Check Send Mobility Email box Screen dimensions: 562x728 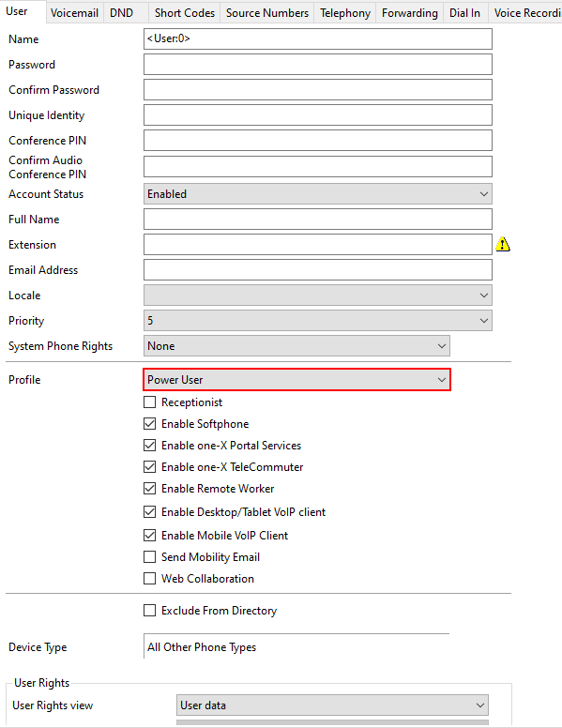[149, 556]
